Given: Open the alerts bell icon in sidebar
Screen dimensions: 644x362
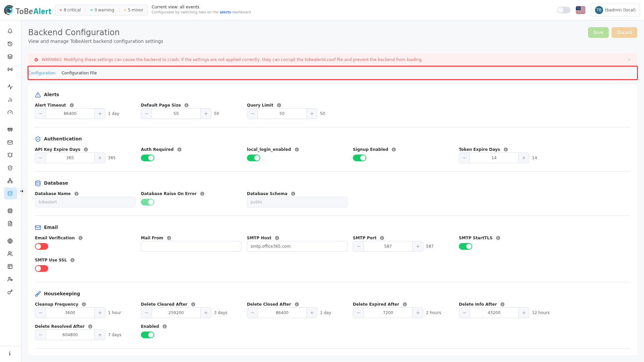Looking at the screenshot, I should (x=10, y=31).
